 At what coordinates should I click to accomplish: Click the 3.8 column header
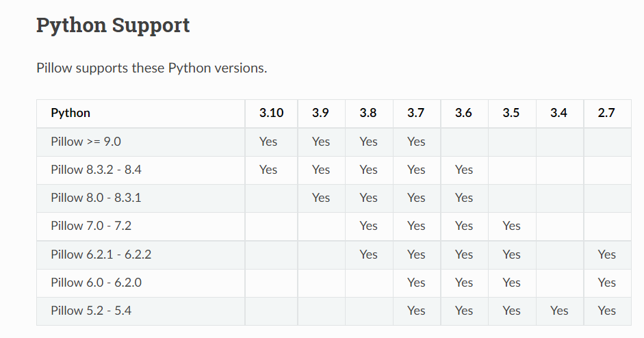tap(368, 113)
